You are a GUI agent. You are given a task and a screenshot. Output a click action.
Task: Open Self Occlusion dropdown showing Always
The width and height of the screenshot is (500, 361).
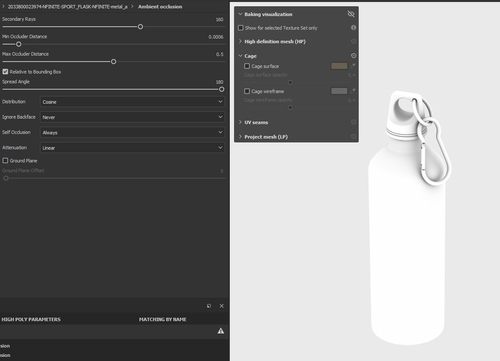[x=132, y=132]
